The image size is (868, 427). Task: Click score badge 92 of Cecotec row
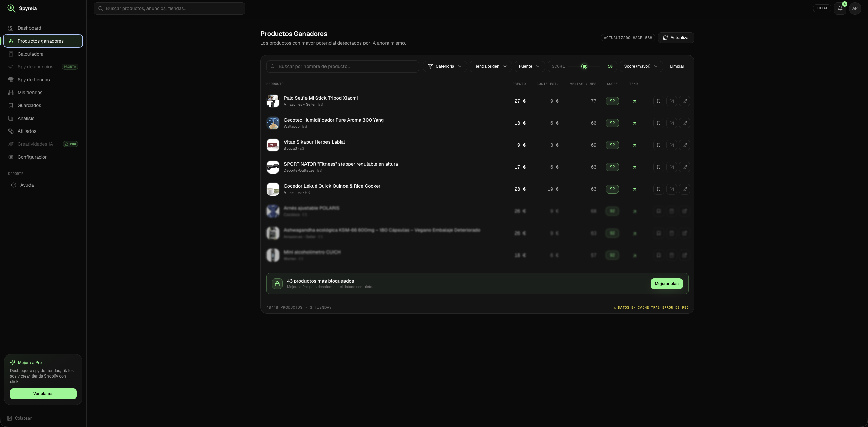(x=612, y=123)
